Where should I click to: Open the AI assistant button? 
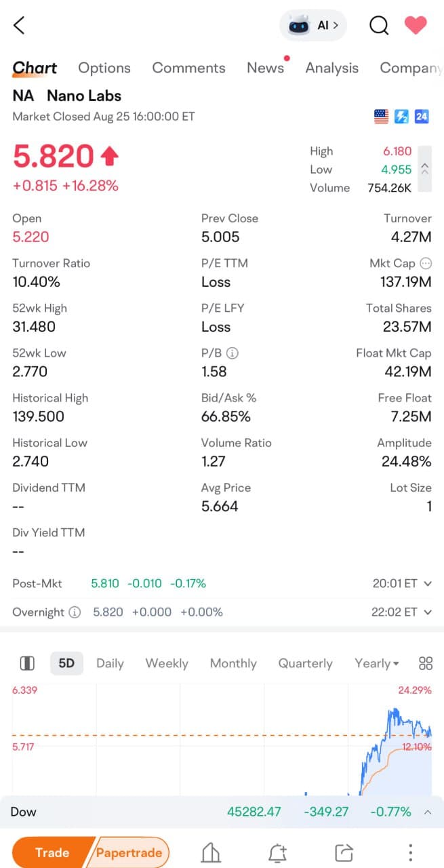point(312,26)
